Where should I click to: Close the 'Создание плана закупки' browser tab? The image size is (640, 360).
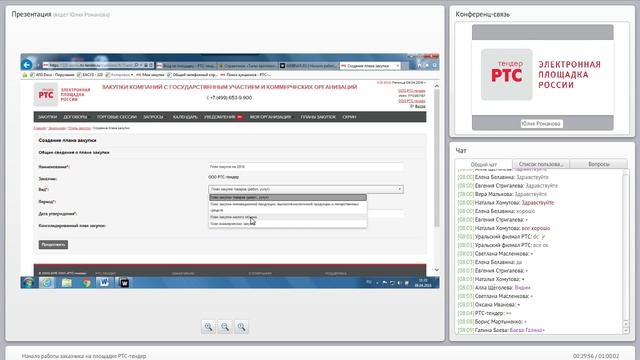pos(398,66)
